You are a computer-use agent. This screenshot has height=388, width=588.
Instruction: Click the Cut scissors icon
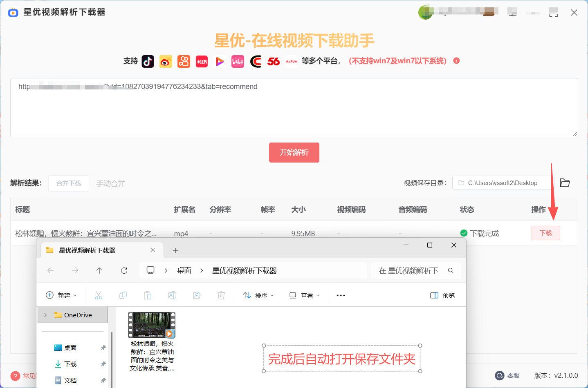(x=99, y=295)
